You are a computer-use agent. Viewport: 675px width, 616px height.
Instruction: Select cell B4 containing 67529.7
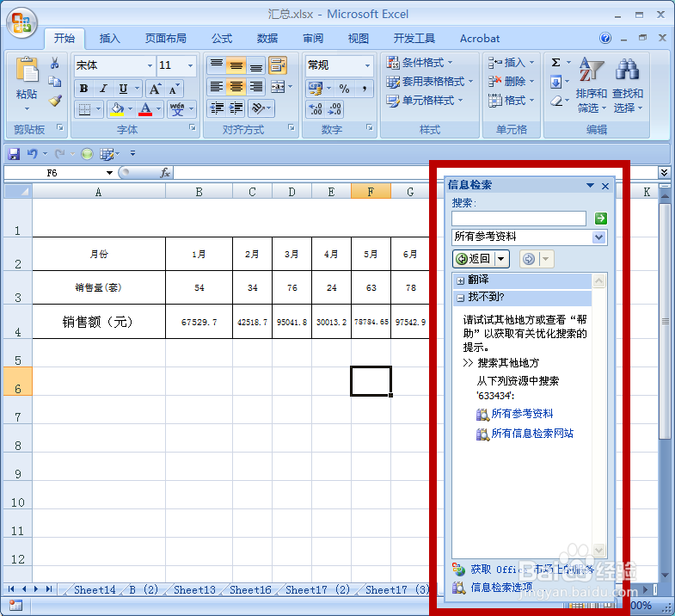199,322
